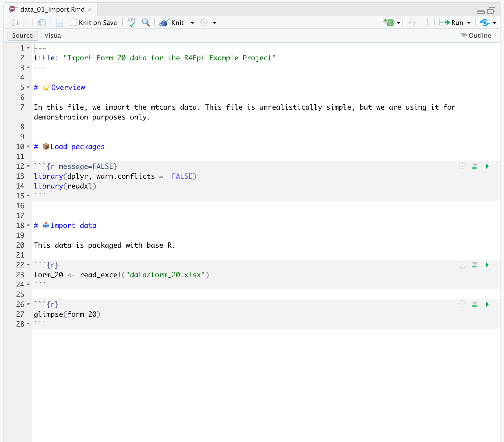Jump to previous chunk arrow

pos(412,23)
